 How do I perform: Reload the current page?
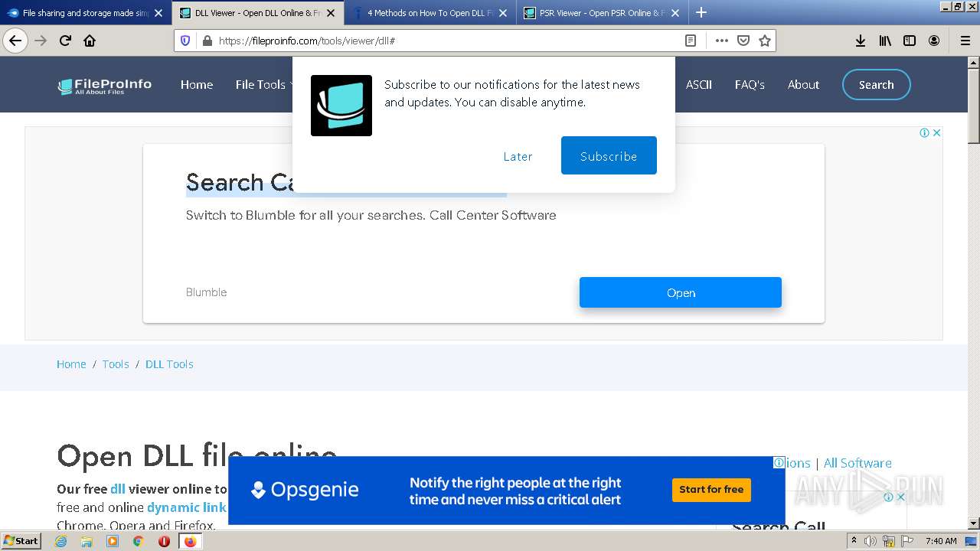pyautogui.click(x=66, y=41)
